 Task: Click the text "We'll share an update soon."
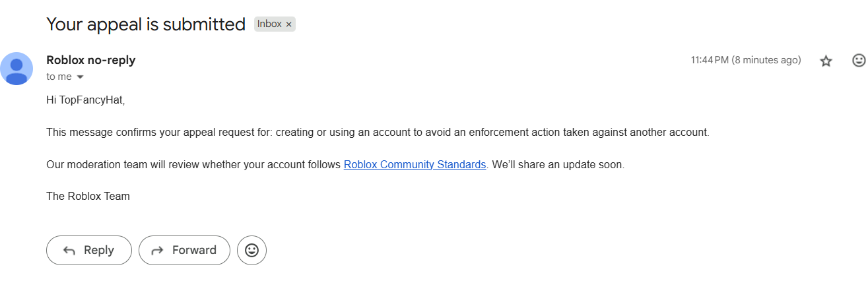pos(558,164)
